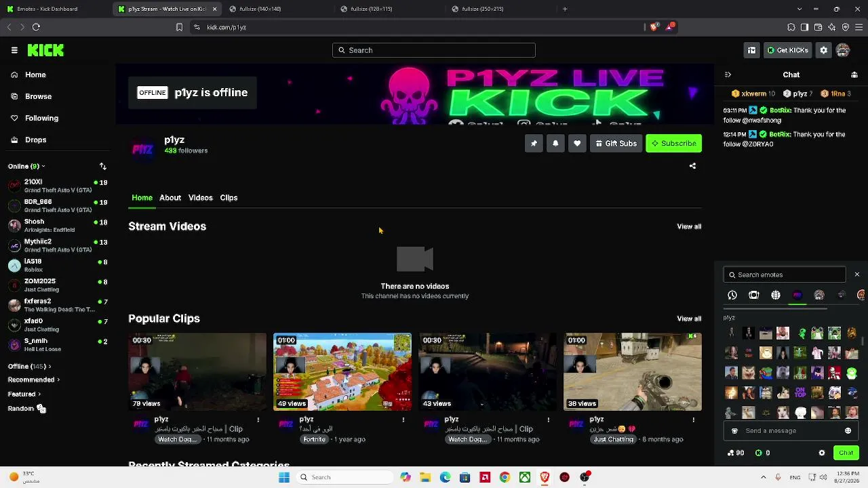Click View all for Stream Videos
This screenshot has width=868, height=488.
[x=689, y=226]
